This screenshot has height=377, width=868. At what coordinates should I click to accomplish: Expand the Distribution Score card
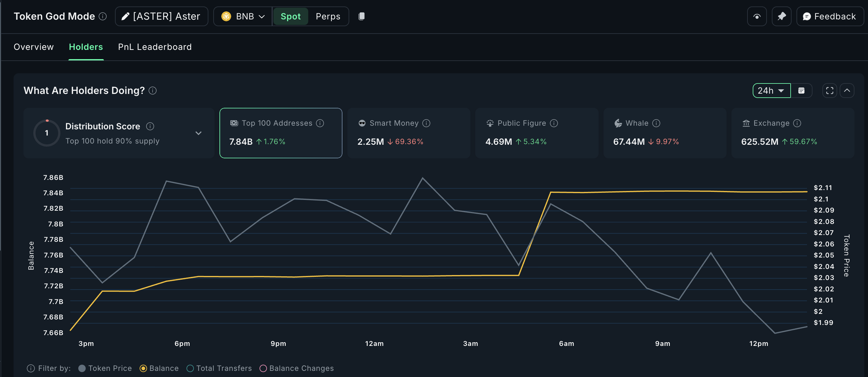point(199,133)
